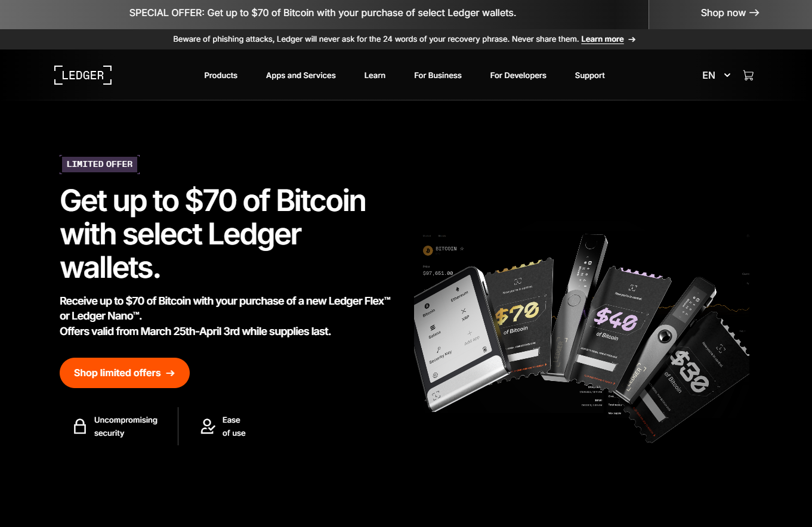This screenshot has width=812, height=527.
Task: Click the padlock Uncompromising security icon
Action: 80,426
